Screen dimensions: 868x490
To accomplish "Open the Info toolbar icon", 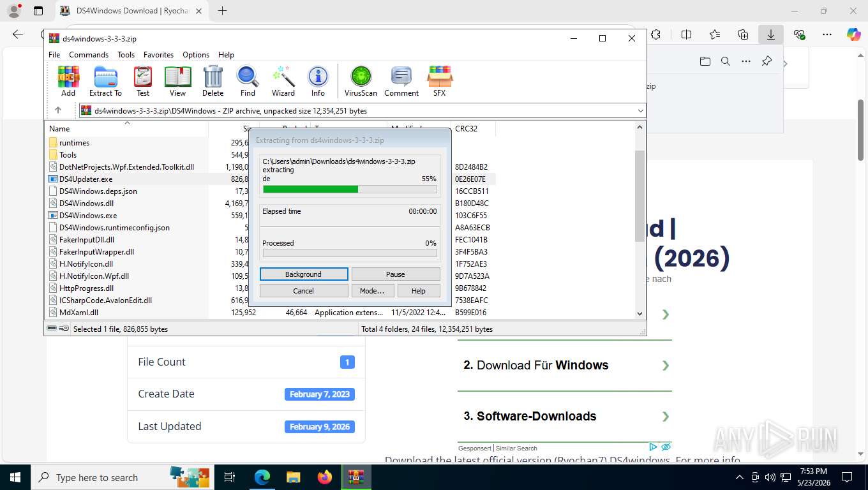I will point(318,80).
